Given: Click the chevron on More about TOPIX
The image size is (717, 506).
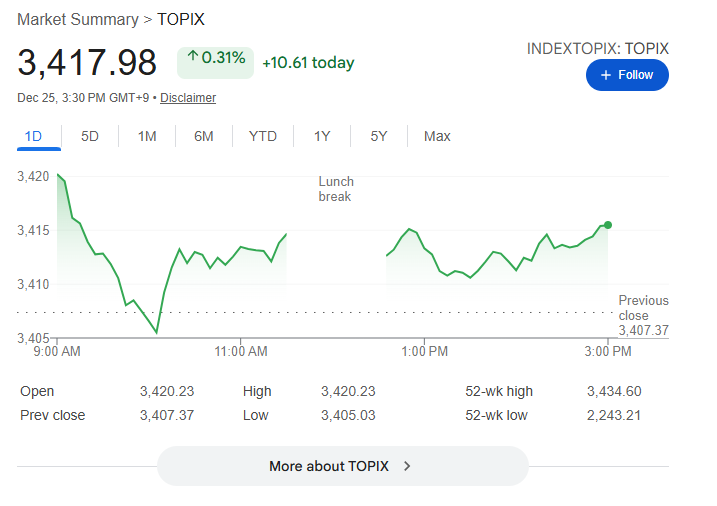Looking at the screenshot, I should coord(407,466).
